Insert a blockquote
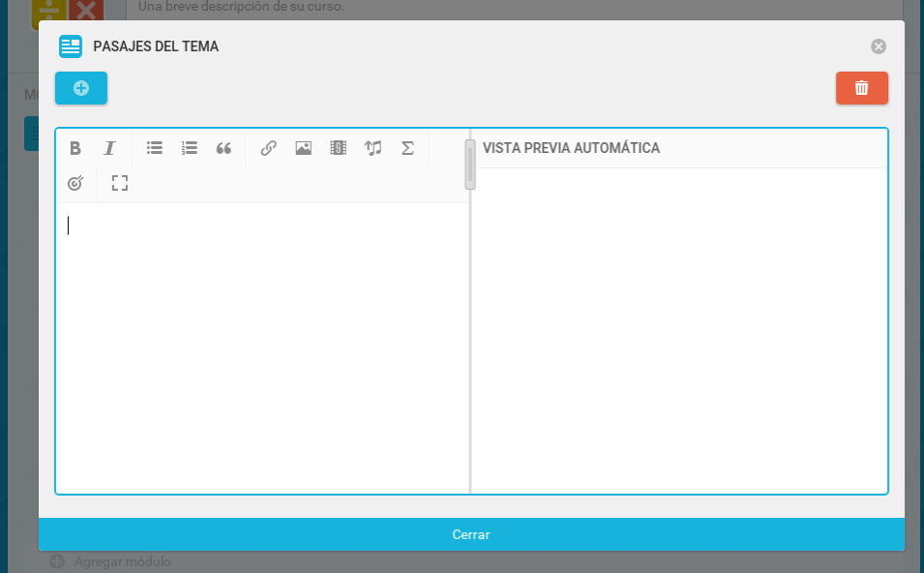 point(224,148)
